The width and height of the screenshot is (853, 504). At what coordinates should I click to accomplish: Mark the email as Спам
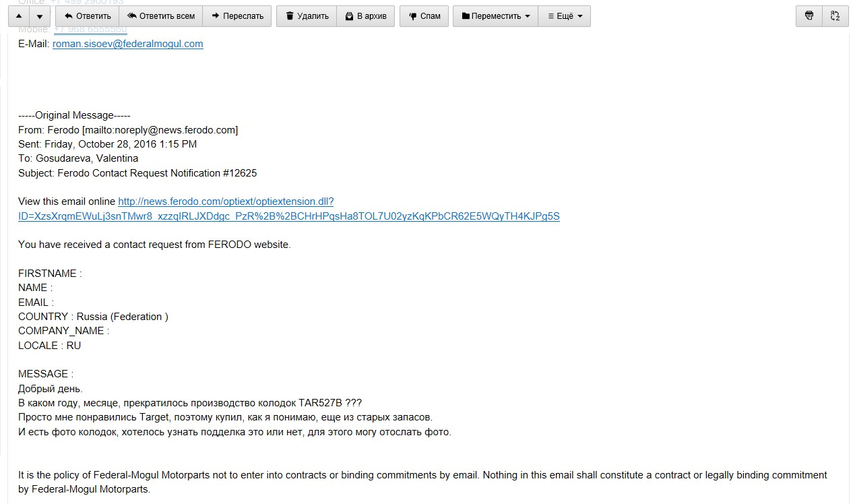pyautogui.click(x=424, y=16)
